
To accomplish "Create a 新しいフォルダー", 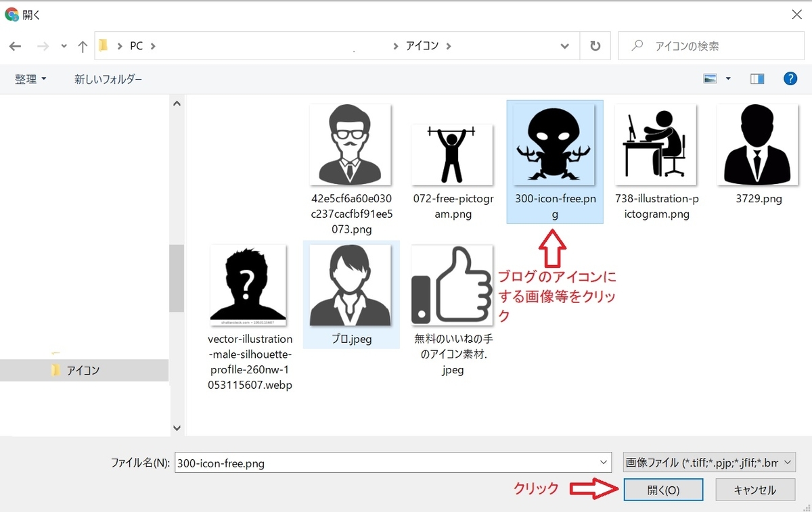I will point(107,79).
